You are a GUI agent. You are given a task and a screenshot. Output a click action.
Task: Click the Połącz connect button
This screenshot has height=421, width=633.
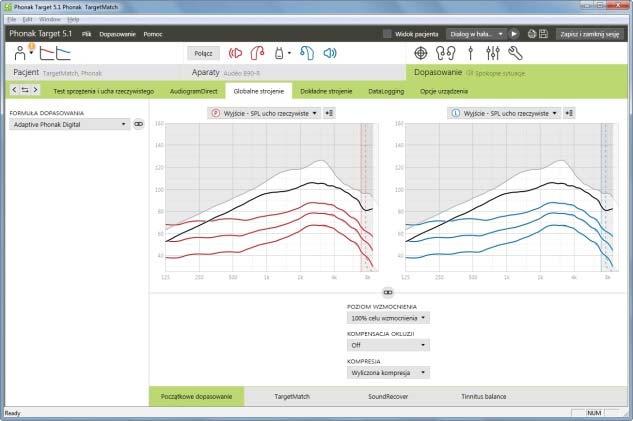point(203,53)
